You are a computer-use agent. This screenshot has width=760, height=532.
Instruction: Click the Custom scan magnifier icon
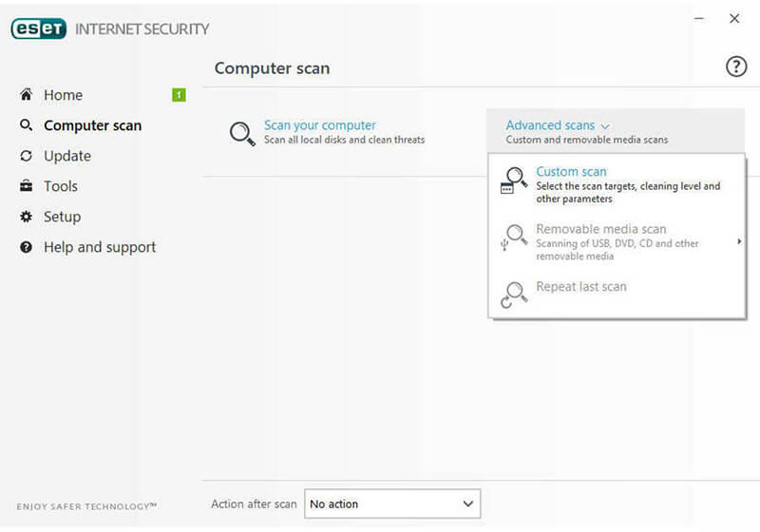pyautogui.click(x=513, y=180)
